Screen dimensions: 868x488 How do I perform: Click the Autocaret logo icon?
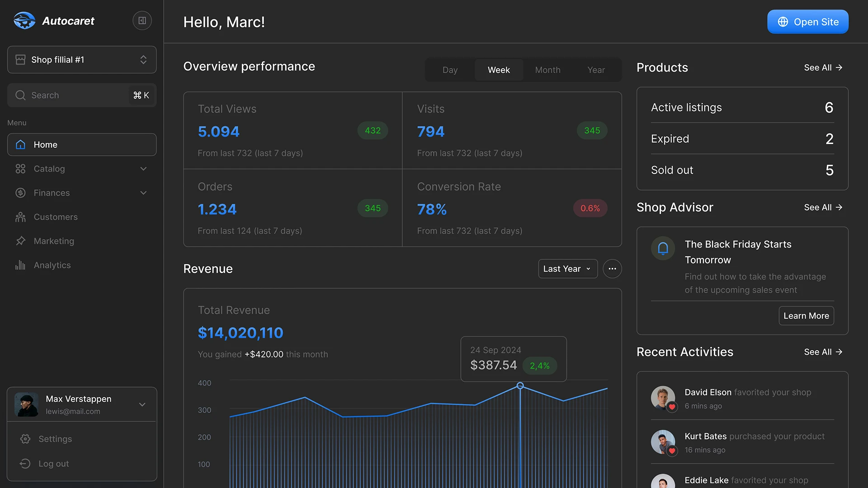pos(25,20)
